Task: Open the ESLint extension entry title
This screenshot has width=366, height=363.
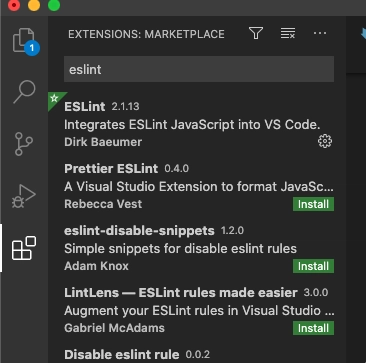Action: (85, 107)
